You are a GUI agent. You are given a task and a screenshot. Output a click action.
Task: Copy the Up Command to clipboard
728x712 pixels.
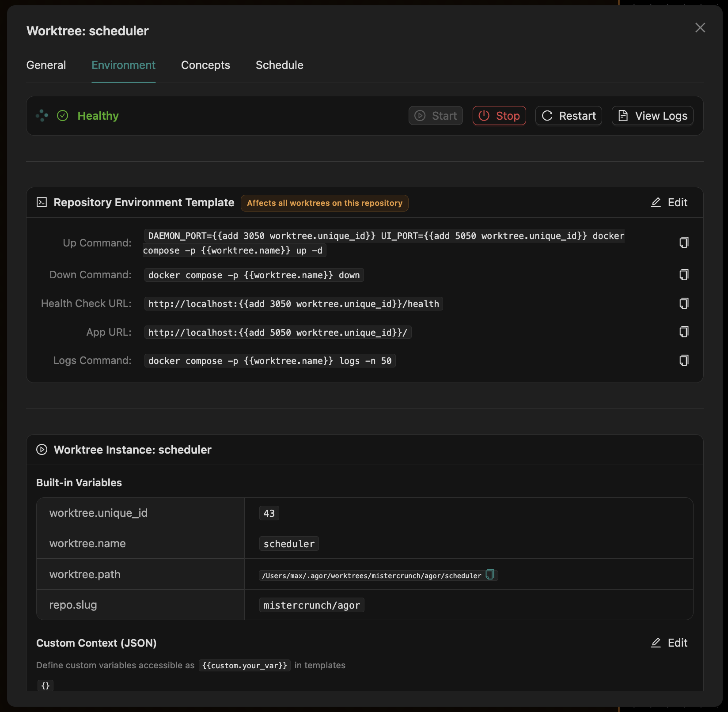pyautogui.click(x=683, y=242)
